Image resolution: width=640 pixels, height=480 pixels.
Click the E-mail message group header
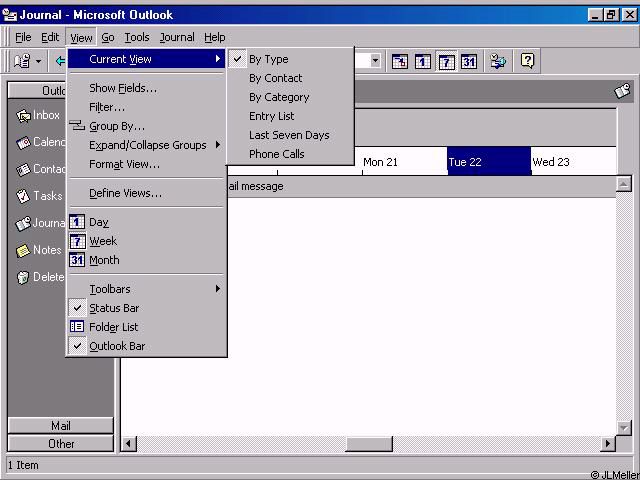coord(420,187)
